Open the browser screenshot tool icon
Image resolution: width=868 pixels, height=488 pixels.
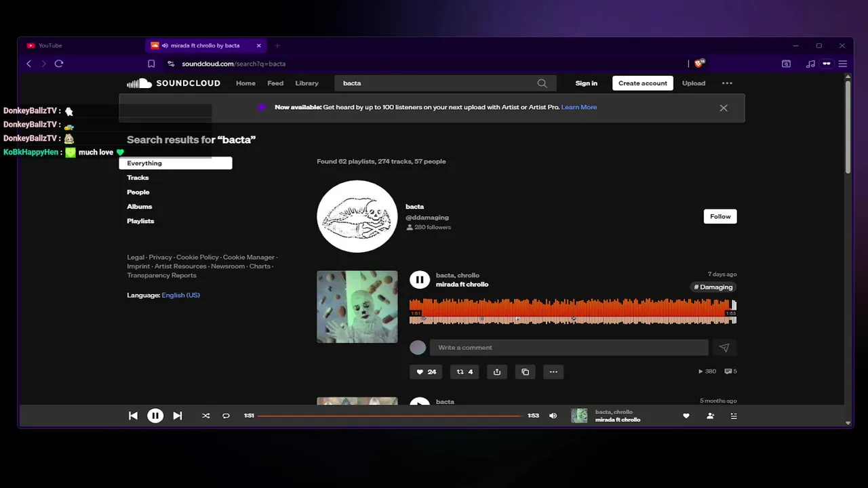[x=786, y=64]
